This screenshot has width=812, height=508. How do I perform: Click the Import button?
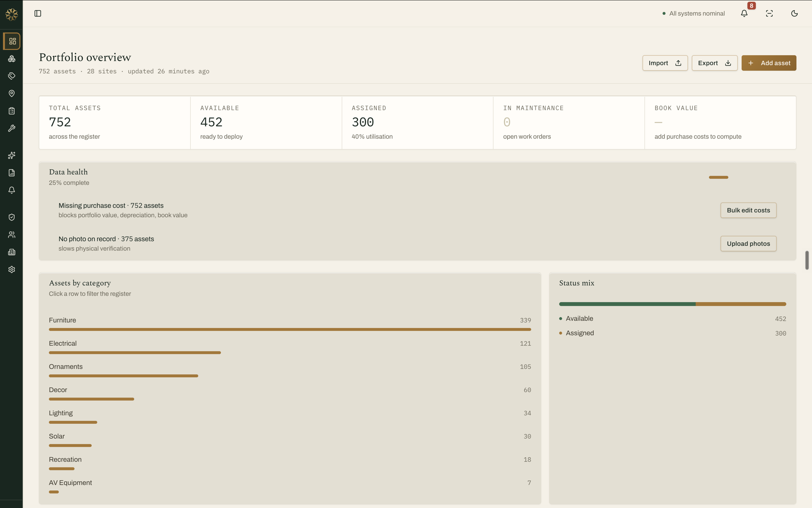point(665,63)
